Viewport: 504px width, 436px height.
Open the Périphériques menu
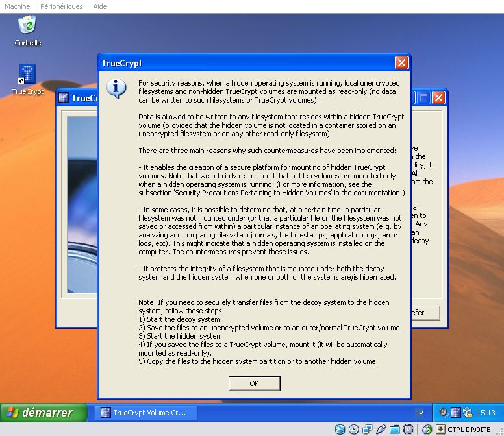click(62, 6)
